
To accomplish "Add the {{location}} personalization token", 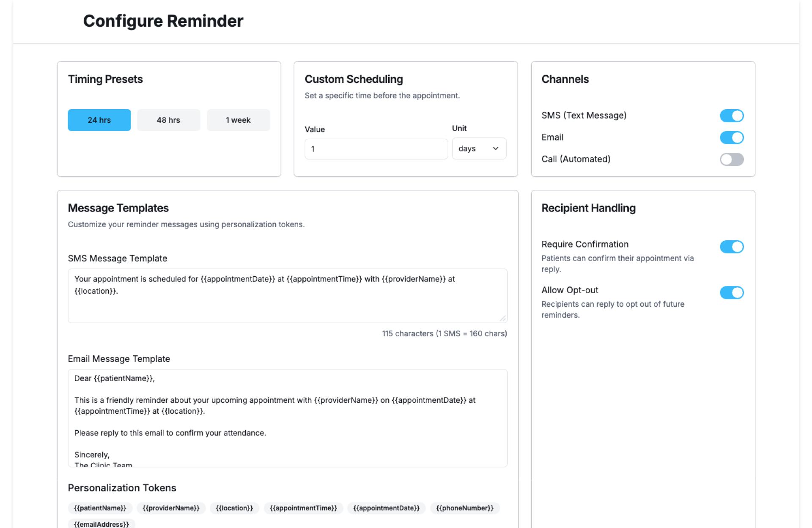I will click(234, 508).
